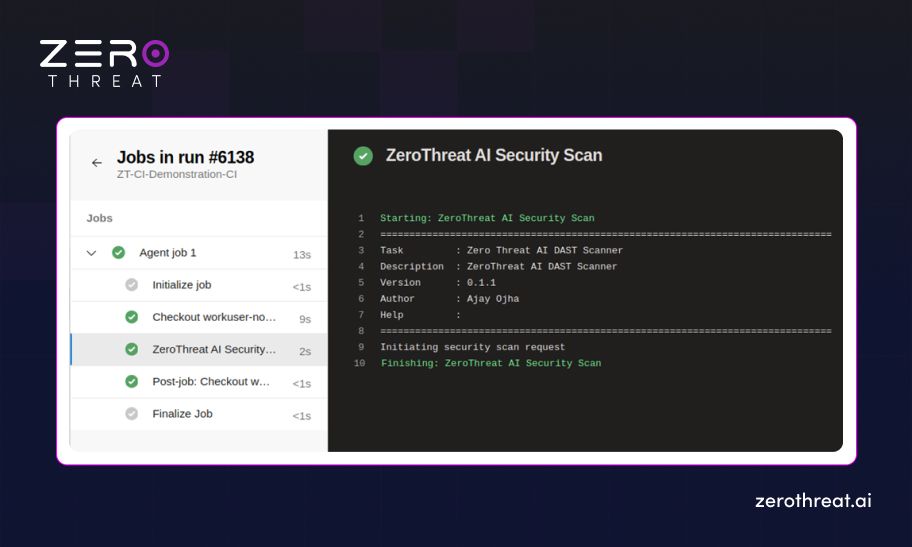Select the Checkout workuser-no… step
The width and height of the screenshot is (912, 547).
(x=199, y=317)
